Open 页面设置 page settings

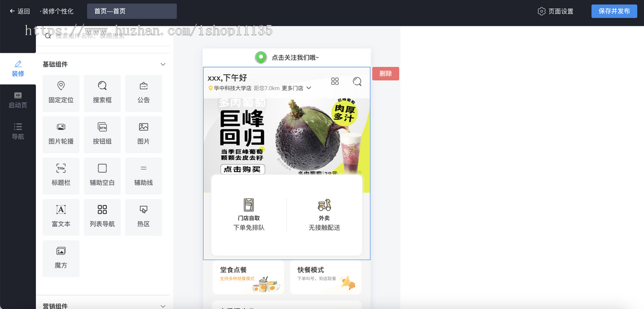pos(555,11)
